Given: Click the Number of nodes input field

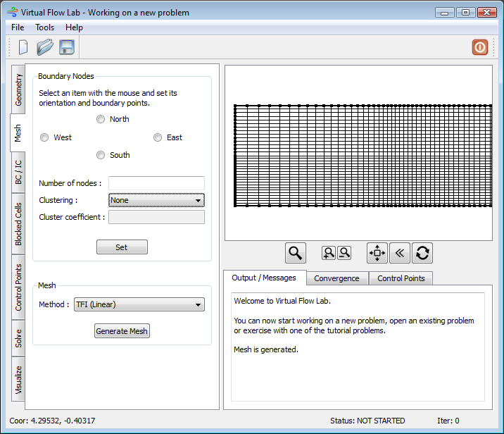Looking at the screenshot, I should point(156,183).
